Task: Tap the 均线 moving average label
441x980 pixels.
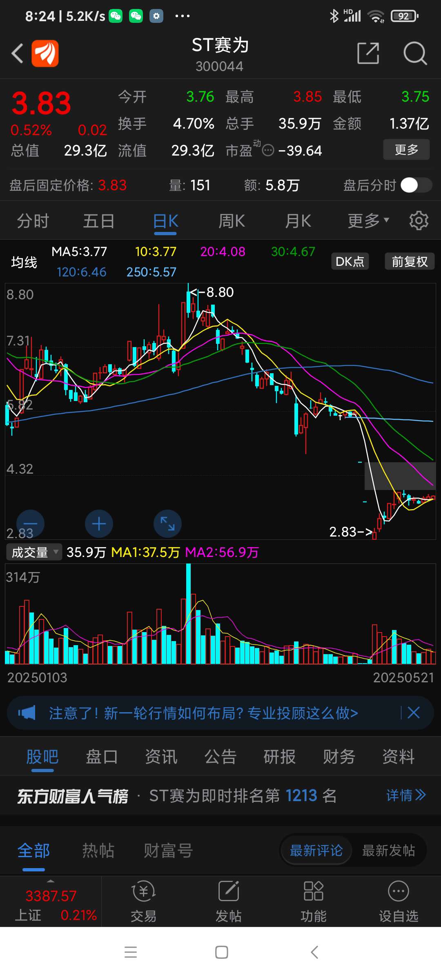Action: click(24, 262)
